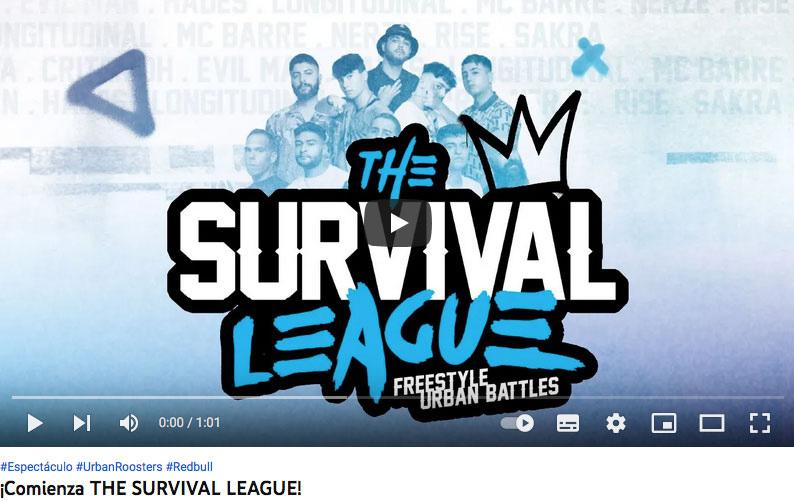Open the #Espectáculo hashtag link
The height and width of the screenshot is (501, 794).
coord(36,467)
